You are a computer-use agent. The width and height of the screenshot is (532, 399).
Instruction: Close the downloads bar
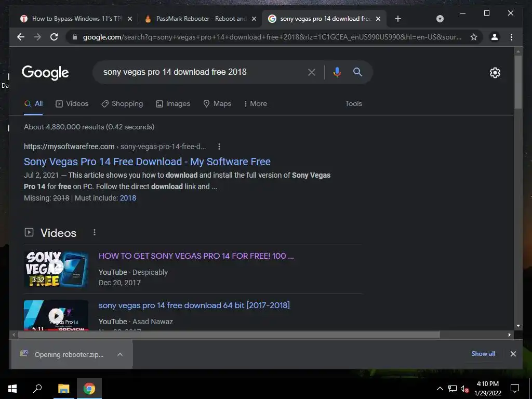(513, 354)
